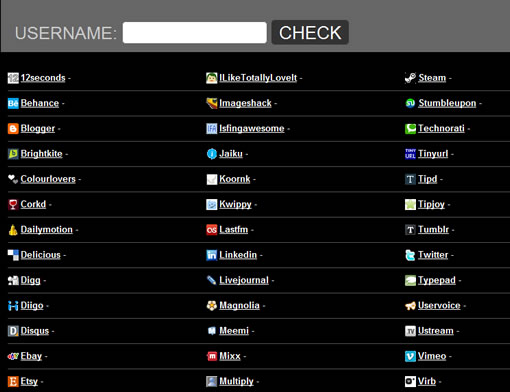Follow the Blogger link
This screenshot has width=510, height=392.
(x=38, y=129)
